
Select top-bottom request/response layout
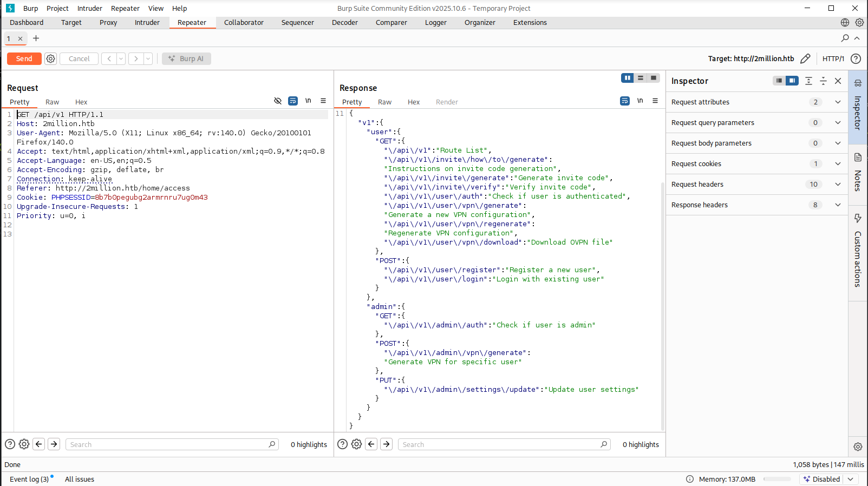[x=641, y=78]
